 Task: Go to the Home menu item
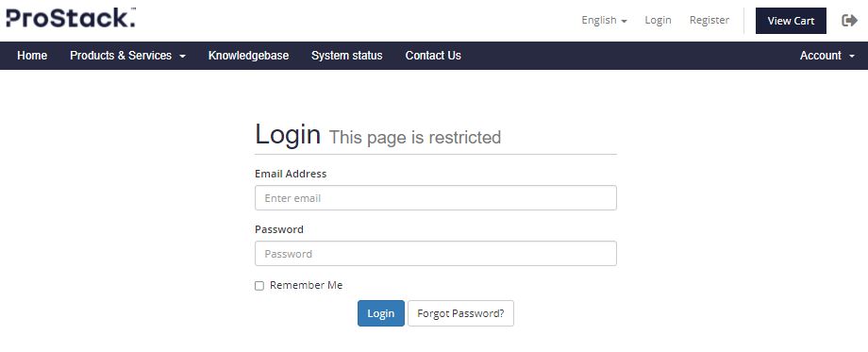pyautogui.click(x=32, y=56)
